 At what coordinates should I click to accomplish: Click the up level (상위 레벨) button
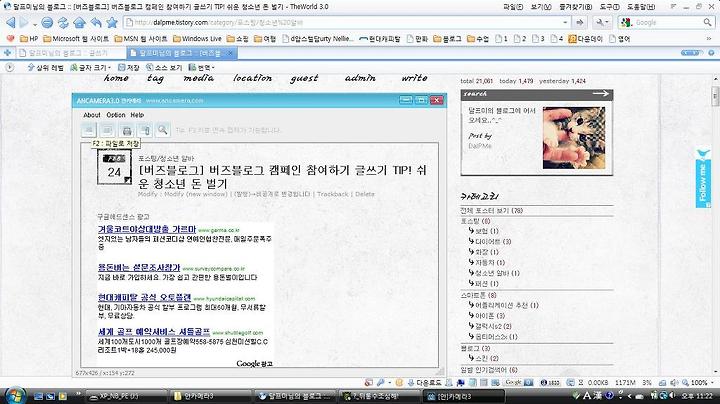coord(45,67)
